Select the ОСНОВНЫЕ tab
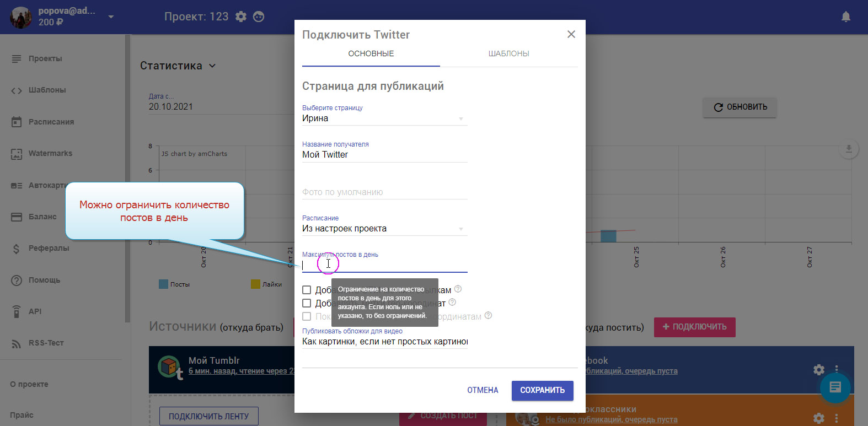The width and height of the screenshot is (868, 426). click(x=371, y=53)
